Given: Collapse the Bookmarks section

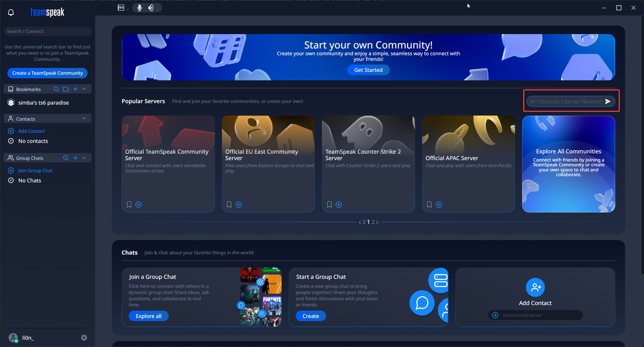Looking at the screenshot, I should [84, 89].
